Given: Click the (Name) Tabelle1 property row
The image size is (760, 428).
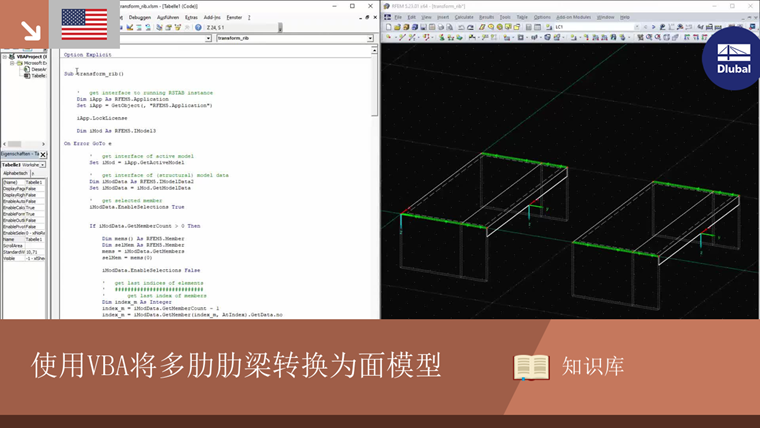Looking at the screenshot, I should pos(24,182).
